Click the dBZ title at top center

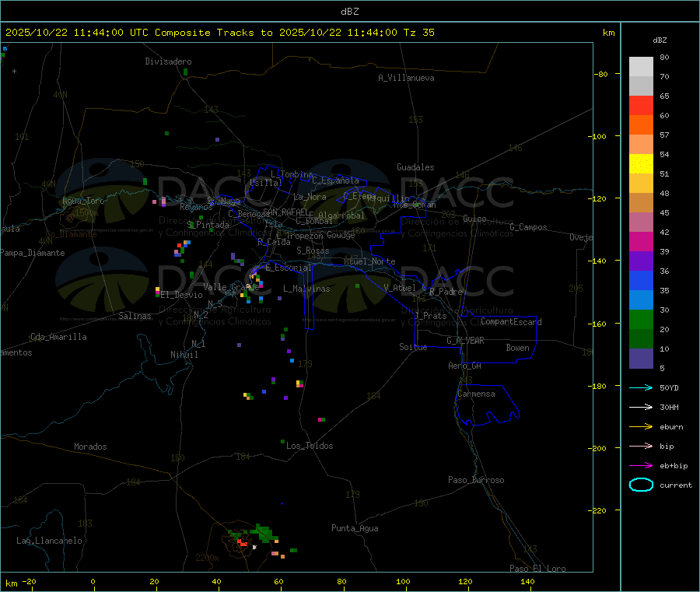(x=349, y=12)
